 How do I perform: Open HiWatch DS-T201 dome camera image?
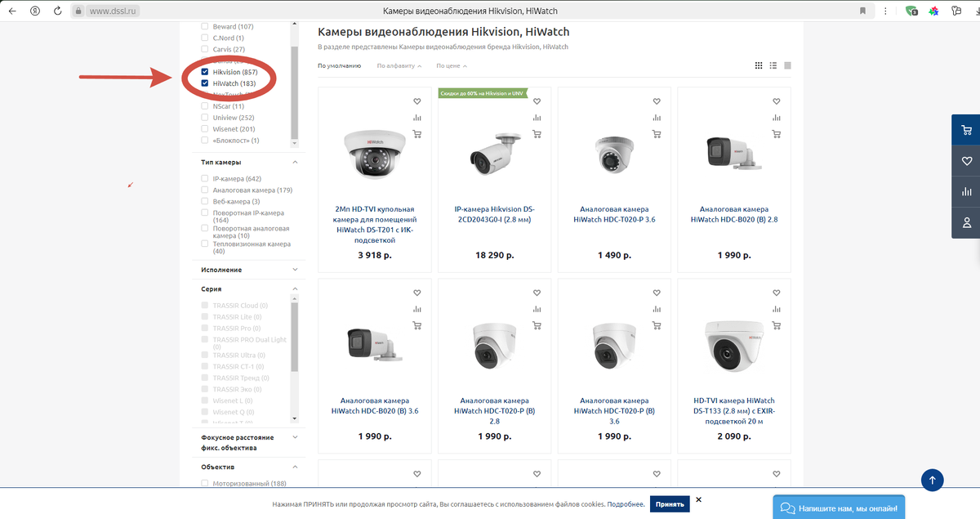coord(375,154)
